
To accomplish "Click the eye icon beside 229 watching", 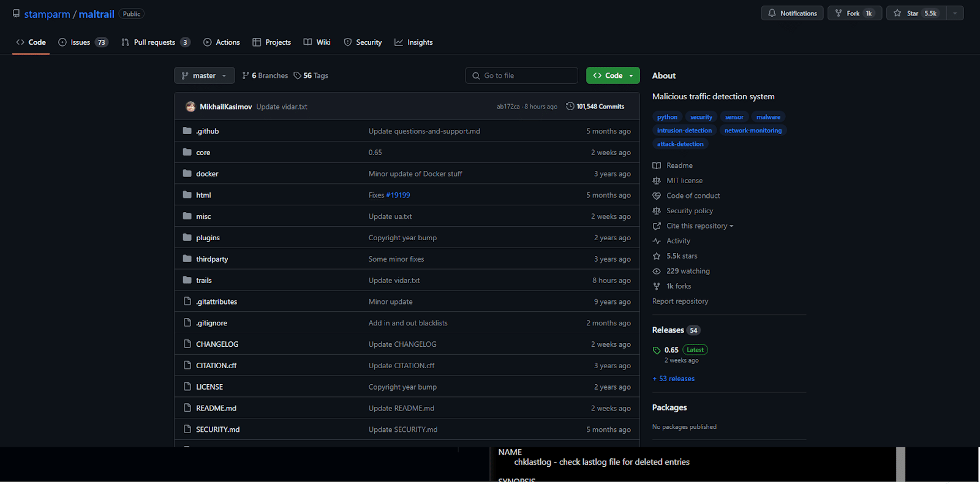I will pos(657,271).
